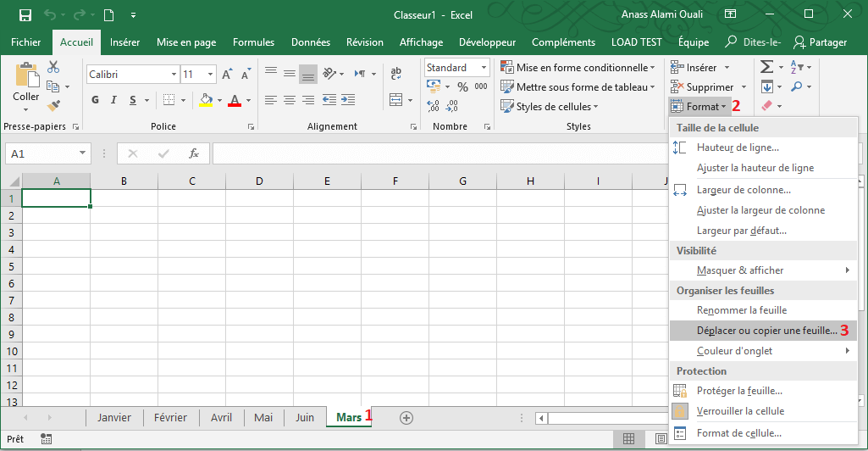Click the percent style icon
The image size is (868, 451).
point(462,86)
